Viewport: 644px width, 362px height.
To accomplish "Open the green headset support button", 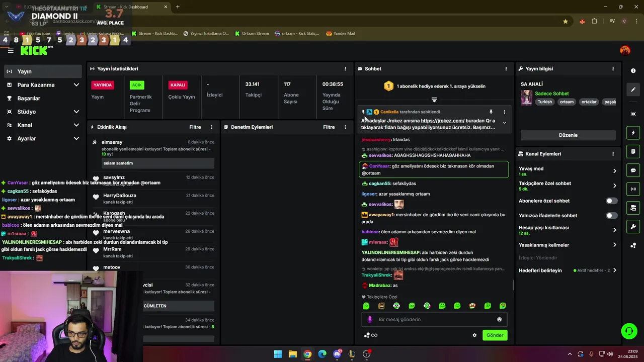I will 629,331.
